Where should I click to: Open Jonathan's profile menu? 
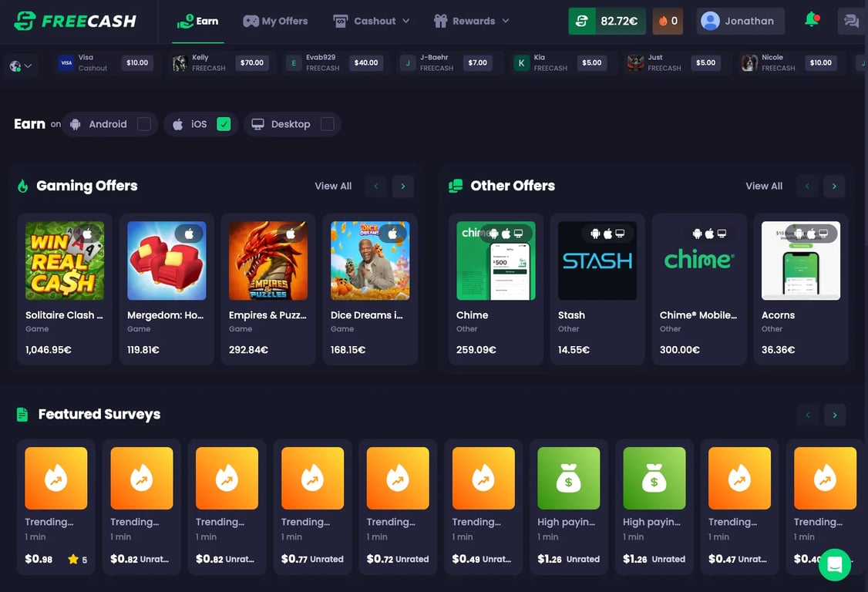pos(740,21)
